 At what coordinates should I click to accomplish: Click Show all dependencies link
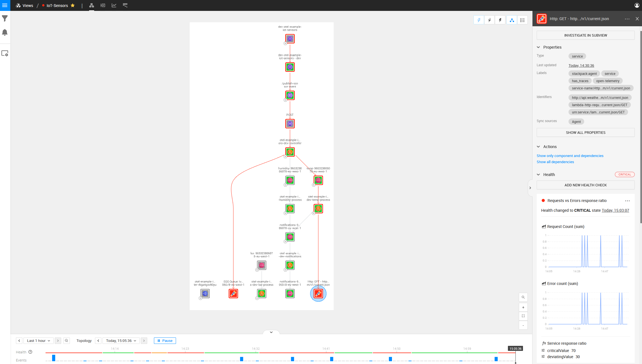click(x=555, y=162)
